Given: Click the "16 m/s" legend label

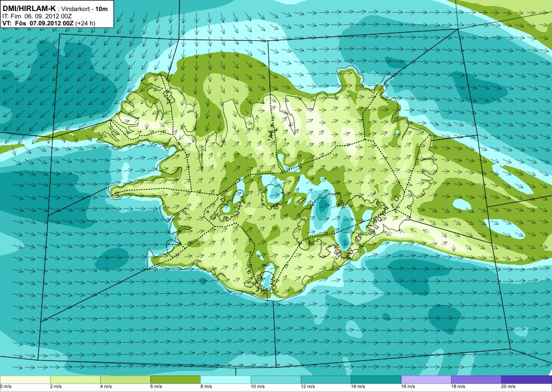Looking at the screenshot, I should tap(410, 386).
